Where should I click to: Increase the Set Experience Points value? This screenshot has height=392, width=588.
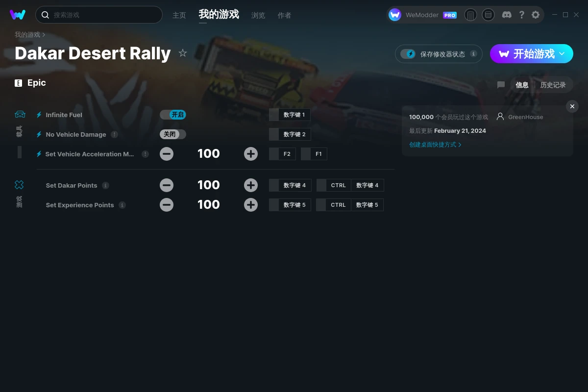click(251, 205)
